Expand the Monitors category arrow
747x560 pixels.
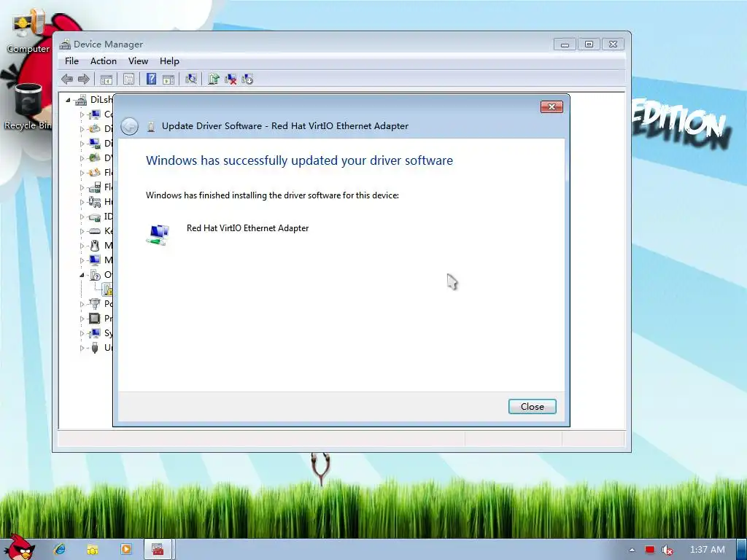(x=82, y=260)
